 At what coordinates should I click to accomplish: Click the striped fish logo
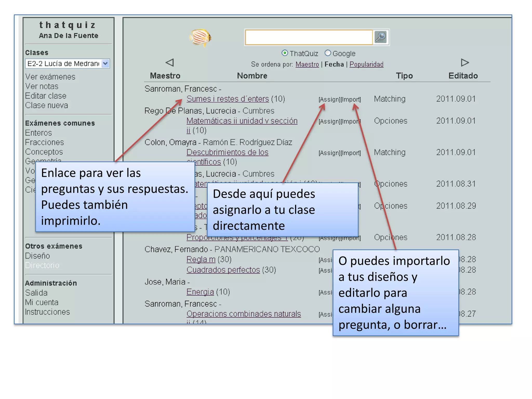click(200, 37)
